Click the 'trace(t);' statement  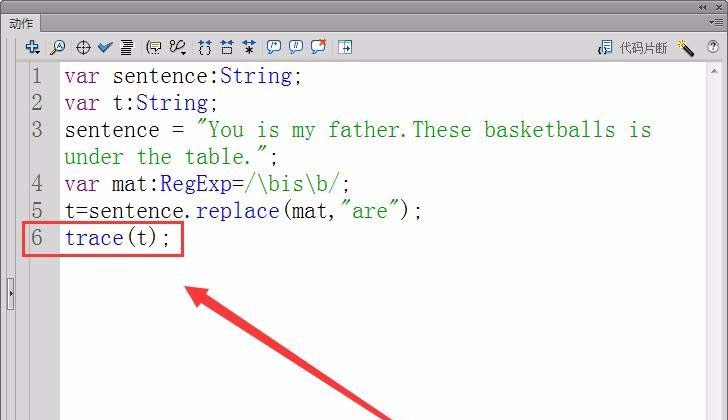[x=117, y=238]
